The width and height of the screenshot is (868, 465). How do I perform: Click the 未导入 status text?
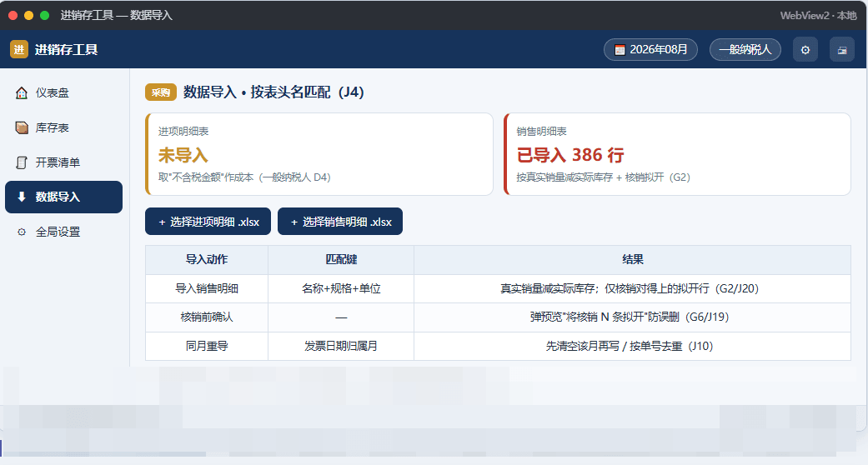pyautogui.click(x=183, y=155)
